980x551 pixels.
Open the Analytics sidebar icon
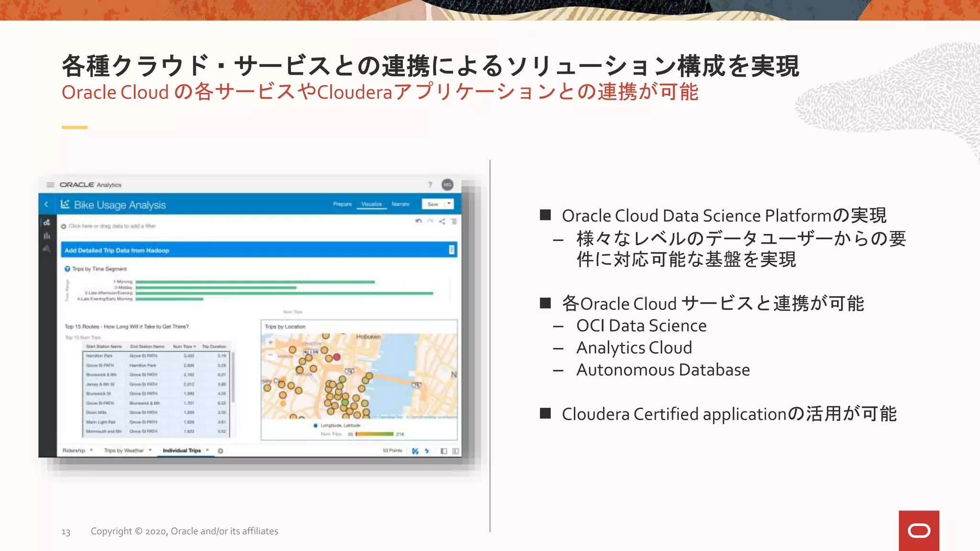point(46,248)
